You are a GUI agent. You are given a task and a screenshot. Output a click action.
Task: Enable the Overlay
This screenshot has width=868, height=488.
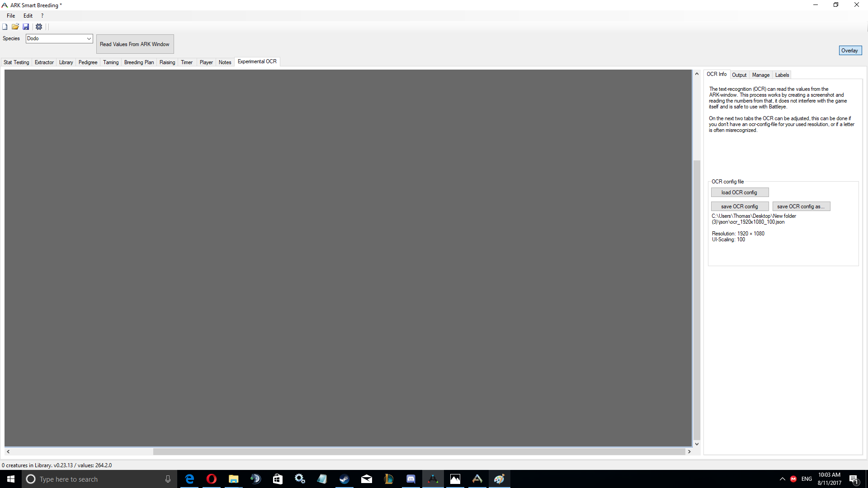click(850, 50)
